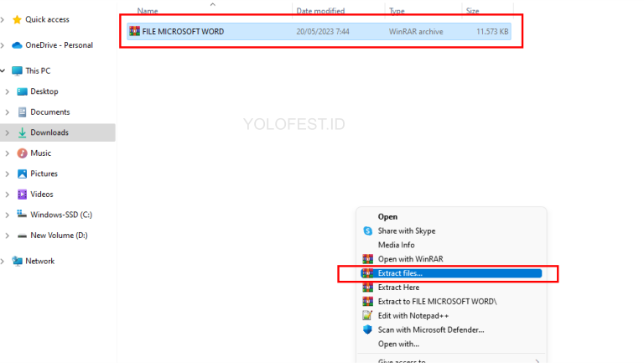Click the This PC monitor icon
The image size is (644, 363).
[x=17, y=71]
